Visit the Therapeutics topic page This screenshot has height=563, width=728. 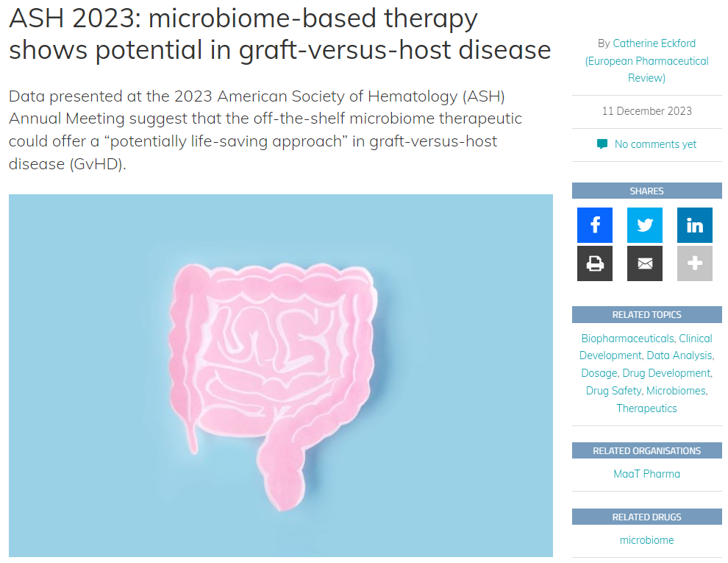tap(646, 408)
